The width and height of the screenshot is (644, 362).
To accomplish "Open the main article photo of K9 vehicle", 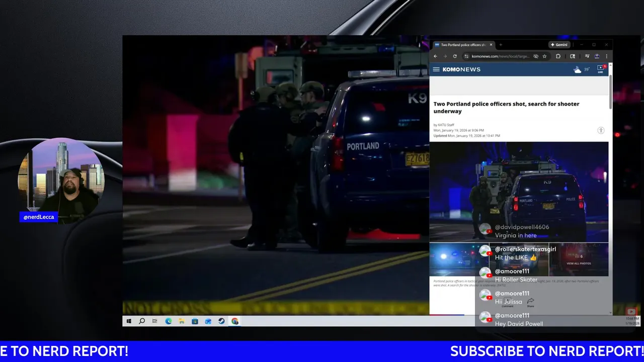I will point(519,192).
